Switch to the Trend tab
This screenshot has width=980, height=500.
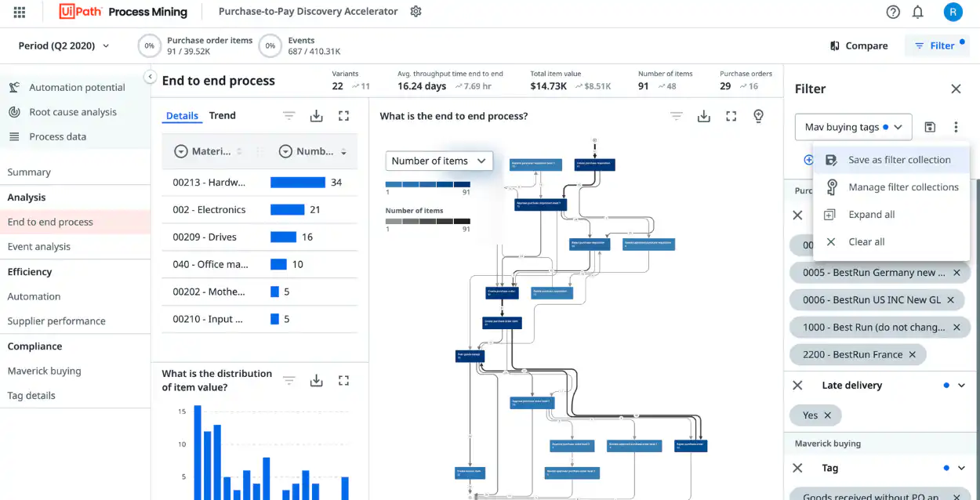tap(223, 116)
